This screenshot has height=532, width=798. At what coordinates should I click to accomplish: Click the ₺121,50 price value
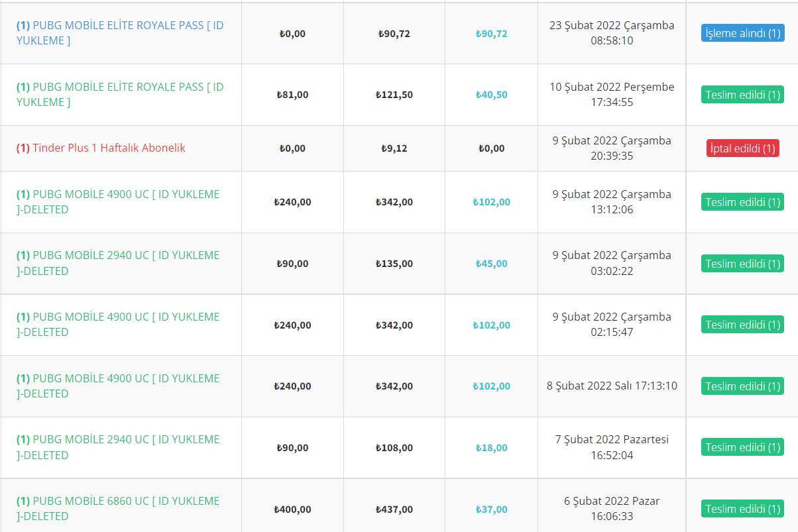point(394,95)
